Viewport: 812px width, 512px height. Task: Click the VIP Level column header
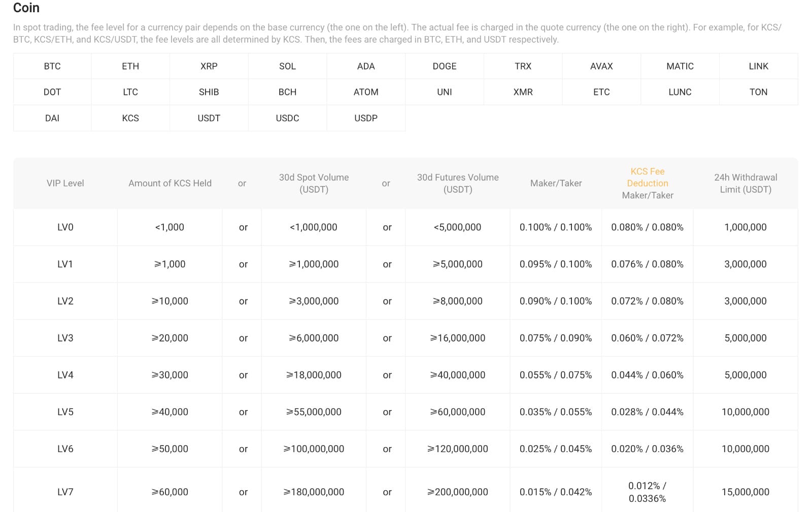pos(64,183)
